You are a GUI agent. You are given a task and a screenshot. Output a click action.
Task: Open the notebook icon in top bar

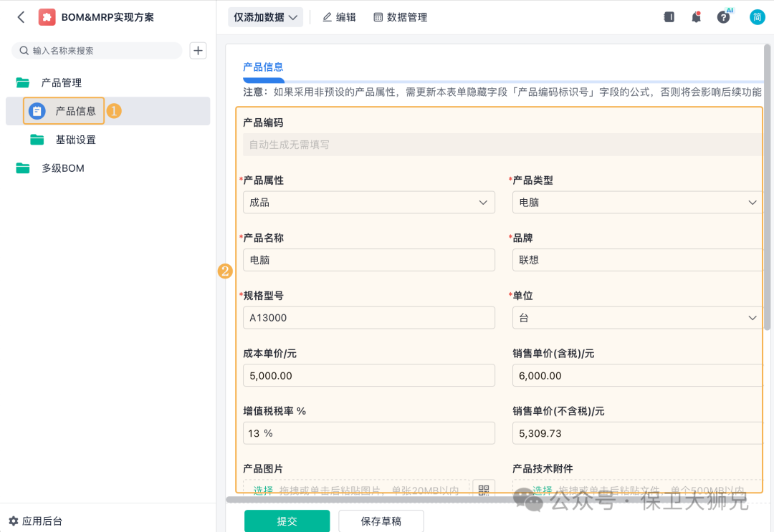(669, 17)
